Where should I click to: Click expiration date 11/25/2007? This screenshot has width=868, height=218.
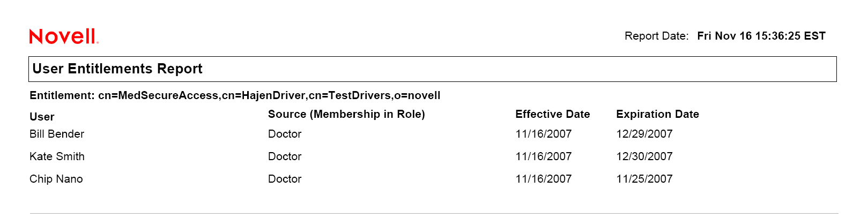coord(644,179)
